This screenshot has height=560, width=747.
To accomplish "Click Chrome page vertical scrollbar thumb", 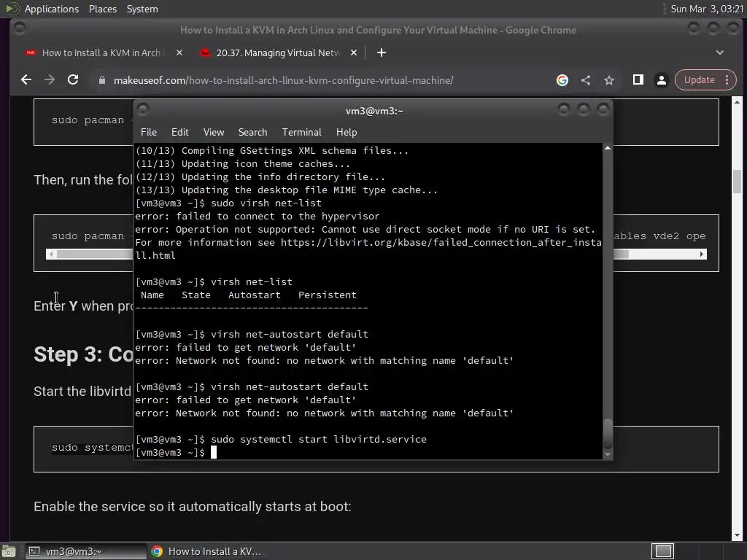I will 737,182.
